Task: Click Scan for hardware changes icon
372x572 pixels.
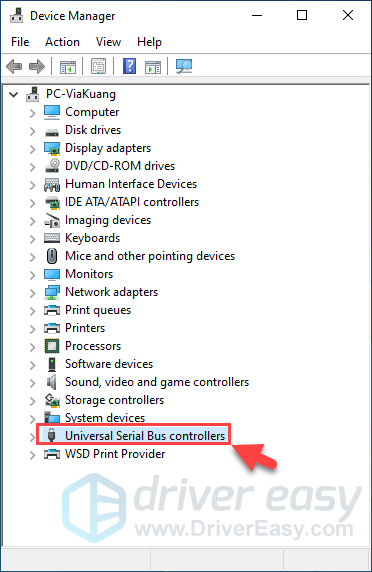Action: 184,66
